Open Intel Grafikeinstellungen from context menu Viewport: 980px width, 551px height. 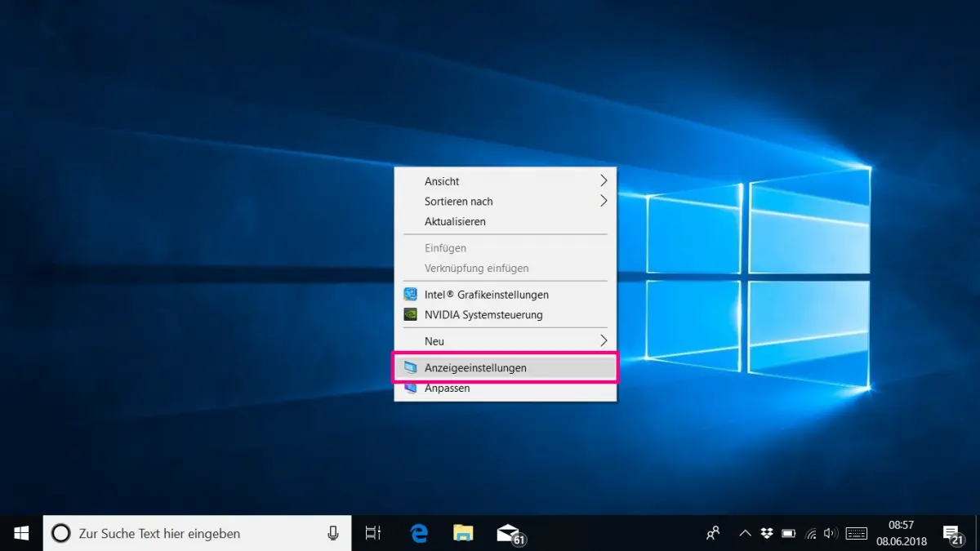[486, 295]
